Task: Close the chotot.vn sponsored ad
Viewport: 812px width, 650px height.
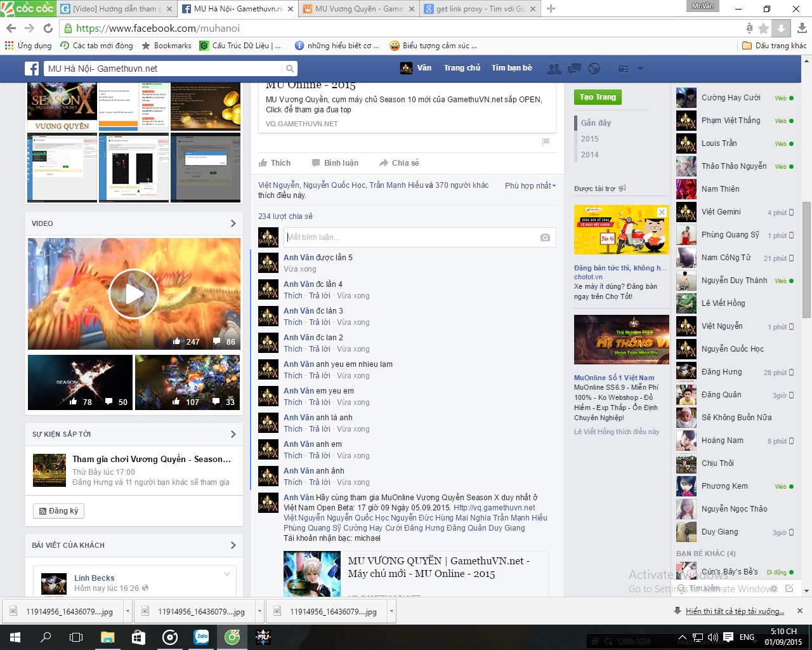Action: click(x=662, y=212)
